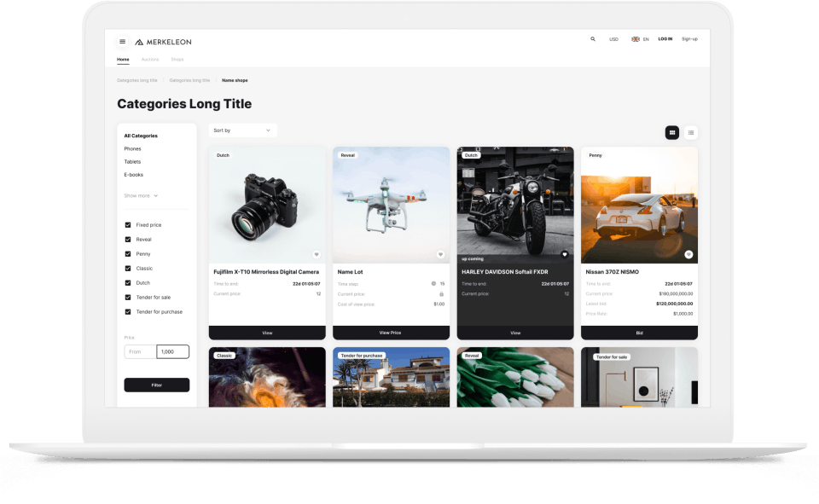Click the LOG IN link
819x504 pixels.
coord(665,39)
